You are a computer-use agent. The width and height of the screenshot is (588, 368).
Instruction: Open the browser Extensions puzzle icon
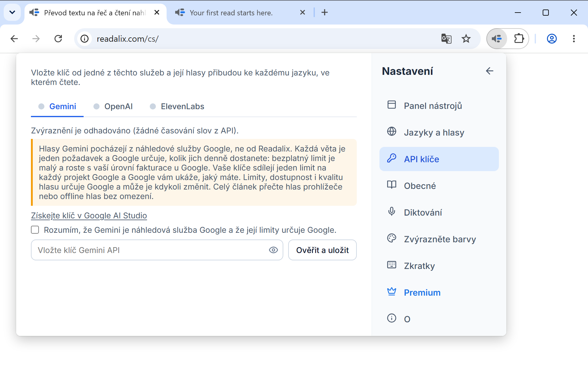pyautogui.click(x=519, y=39)
